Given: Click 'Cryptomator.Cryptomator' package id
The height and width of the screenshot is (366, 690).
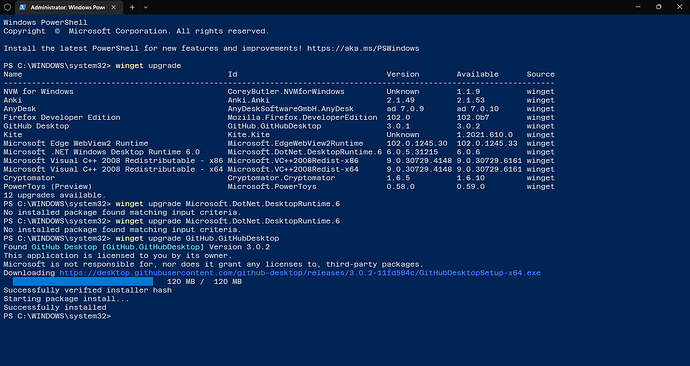Looking at the screenshot, I should click(281, 178).
